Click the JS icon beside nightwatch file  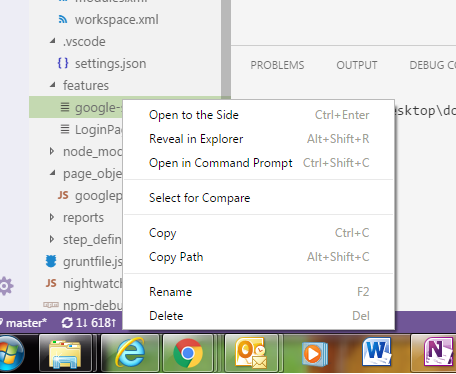coord(51,283)
